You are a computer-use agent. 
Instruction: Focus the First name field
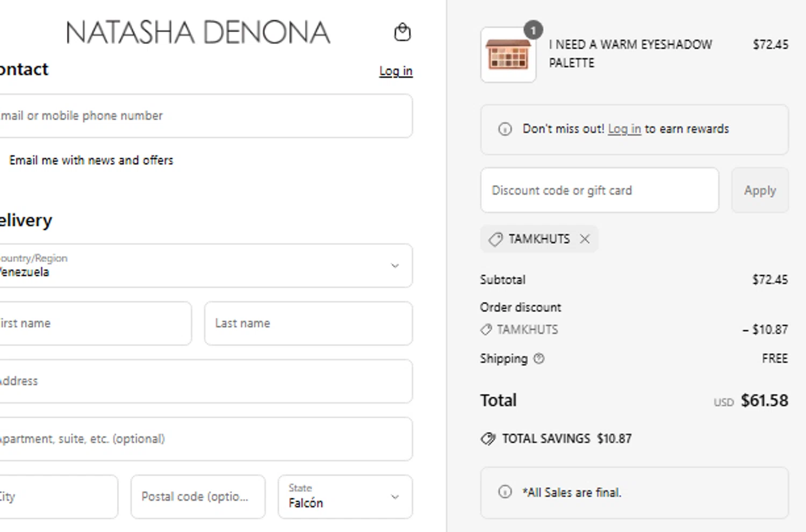[95, 323]
